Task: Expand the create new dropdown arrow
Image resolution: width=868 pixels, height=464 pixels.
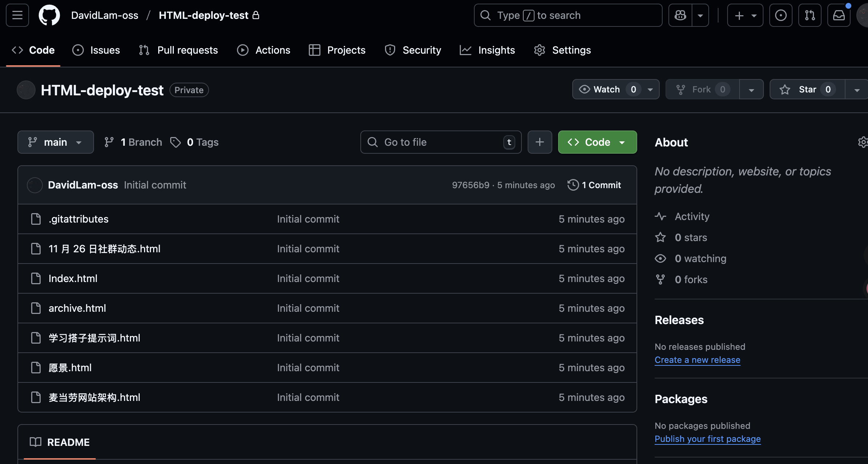Action: click(x=754, y=15)
